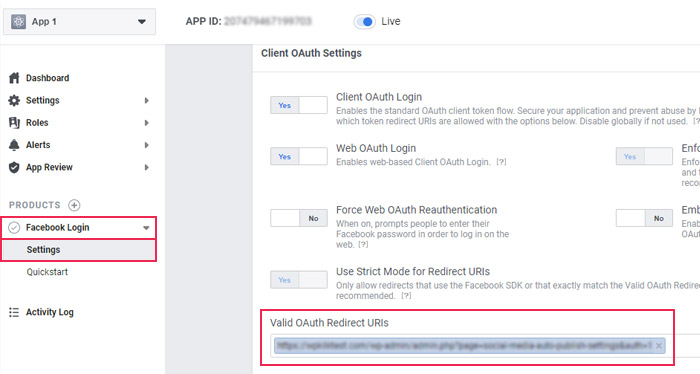Click the Facebook Login checkmark icon

tap(14, 228)
